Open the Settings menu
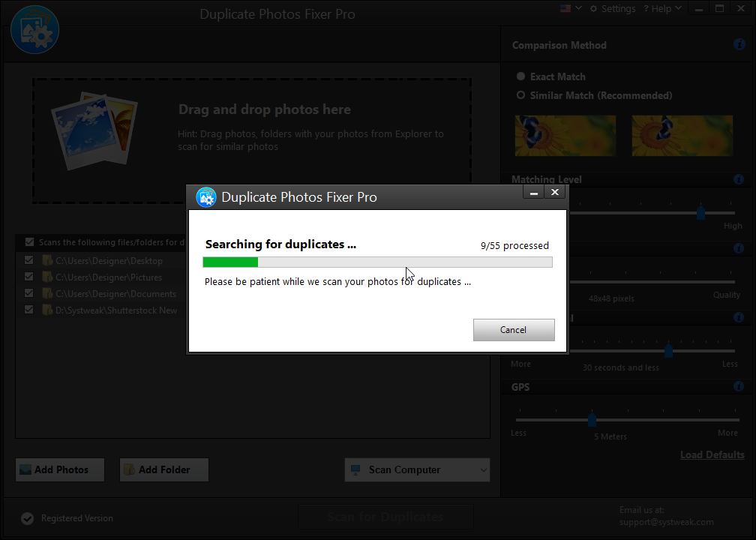Viewport: 756px width, 540px height. click(x=613, y=8)
